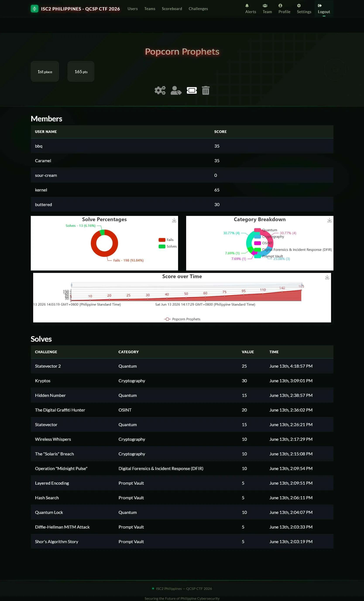Click the trash delete team icon

pos(206,91)
